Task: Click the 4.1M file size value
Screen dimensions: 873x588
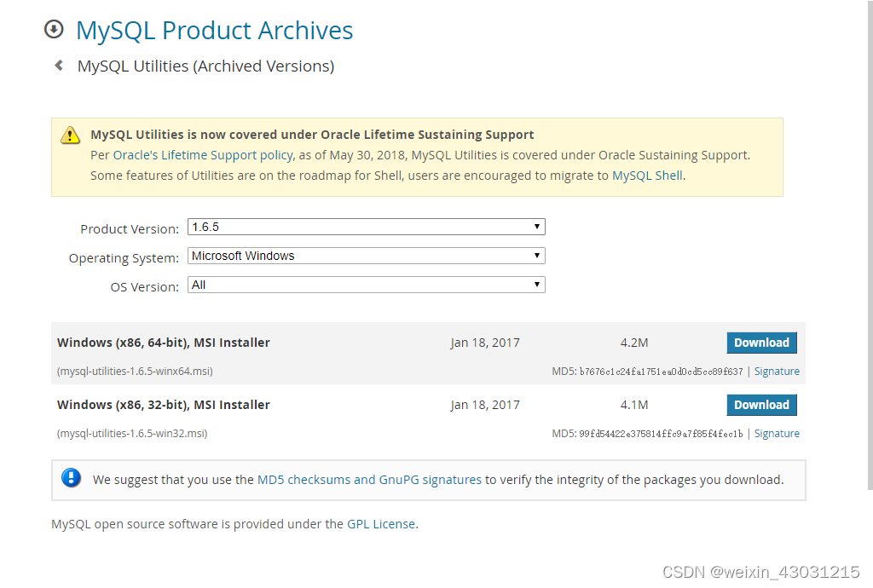Action: pos(634,405)
